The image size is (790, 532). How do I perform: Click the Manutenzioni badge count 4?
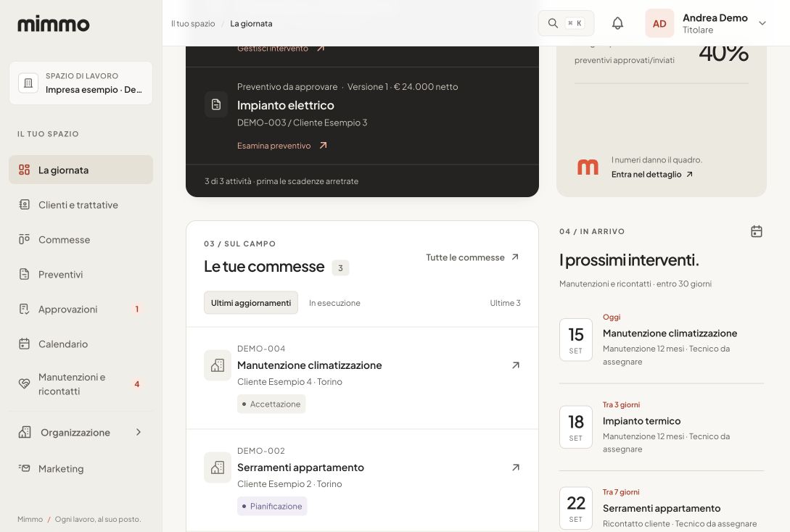(x=136, y=384)
